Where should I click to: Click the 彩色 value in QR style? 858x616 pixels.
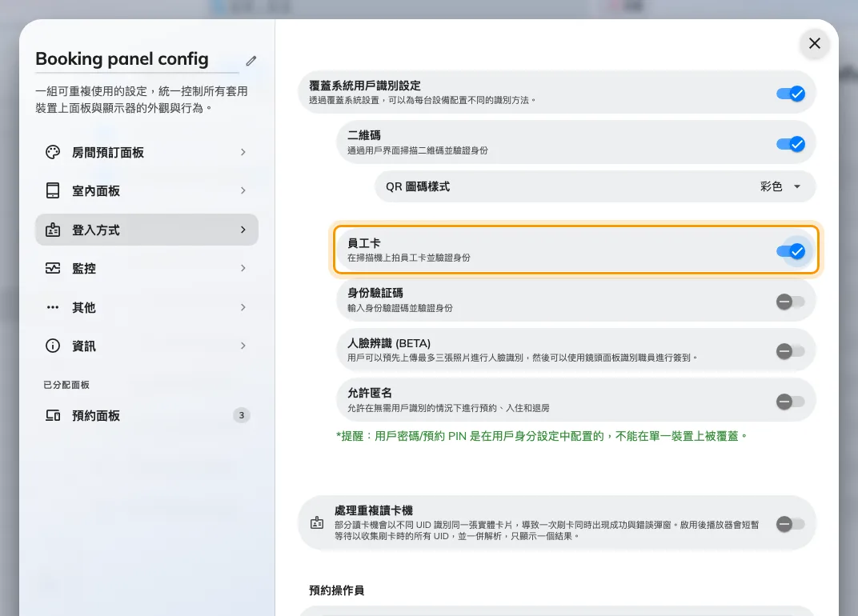[x=771, y=186]
